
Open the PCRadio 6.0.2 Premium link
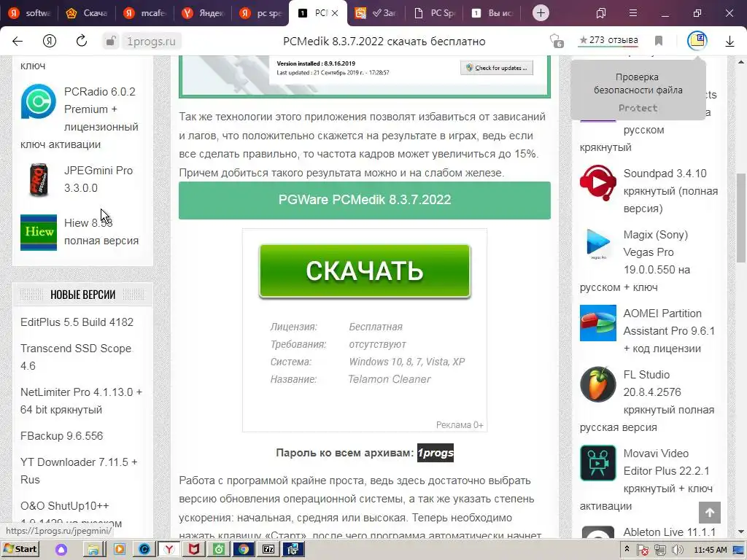(101, 117)
